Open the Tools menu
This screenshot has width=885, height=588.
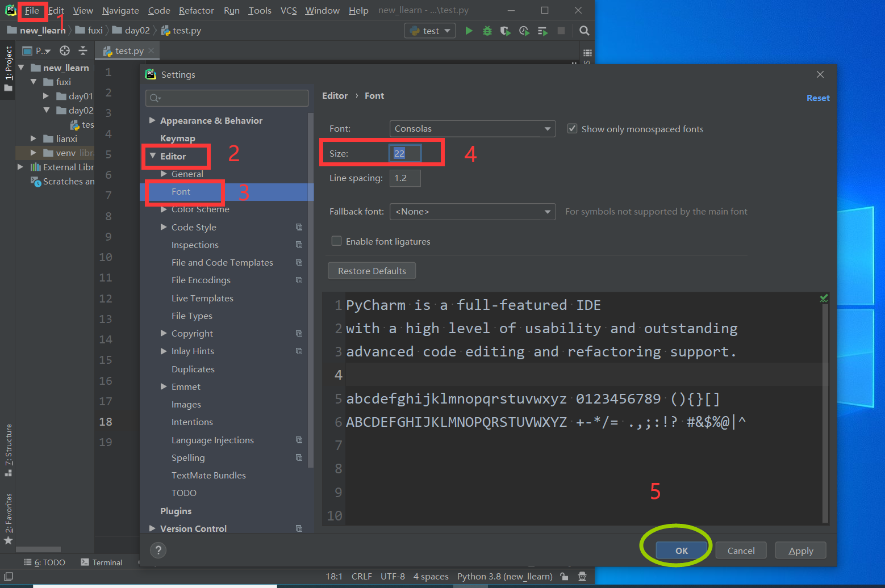[x=260, y=10]
